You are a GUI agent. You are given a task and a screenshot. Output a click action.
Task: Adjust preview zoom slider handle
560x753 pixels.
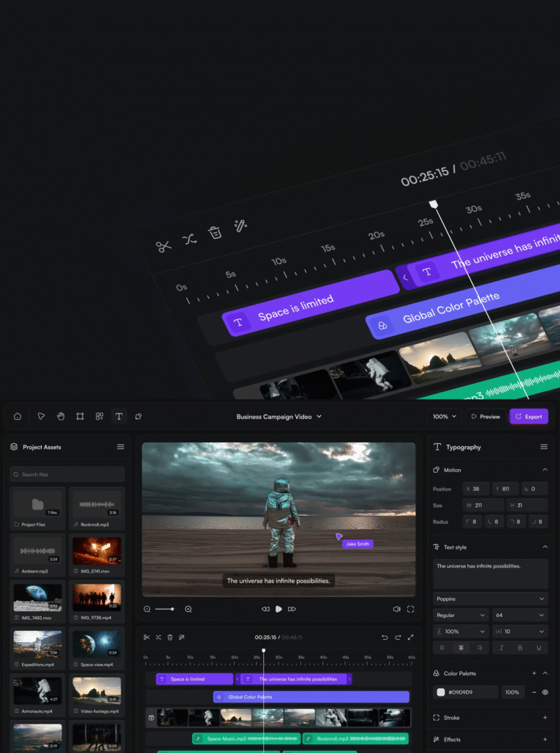click(x=172, y=609)
